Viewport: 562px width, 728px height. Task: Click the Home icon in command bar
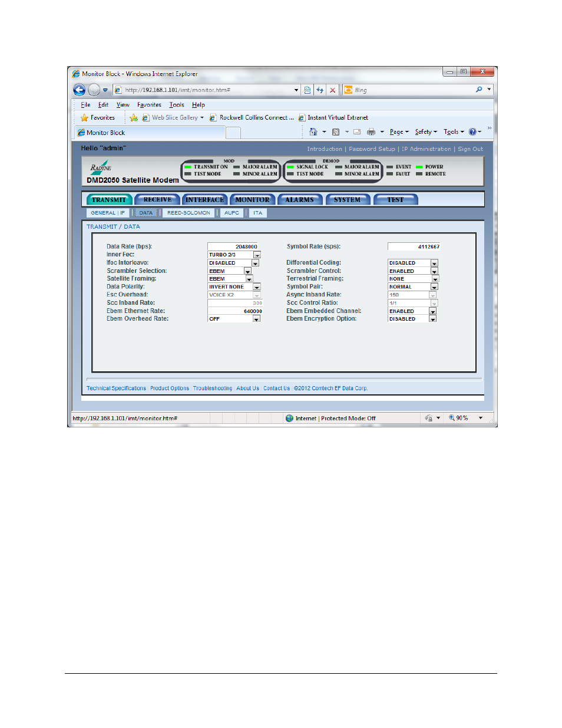313,132
